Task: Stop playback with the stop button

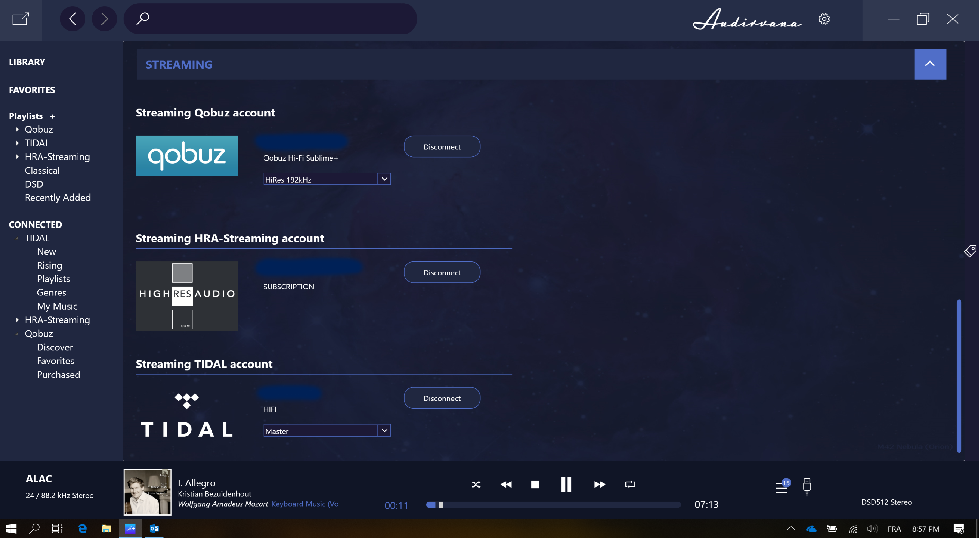Action: coord(535,484)
